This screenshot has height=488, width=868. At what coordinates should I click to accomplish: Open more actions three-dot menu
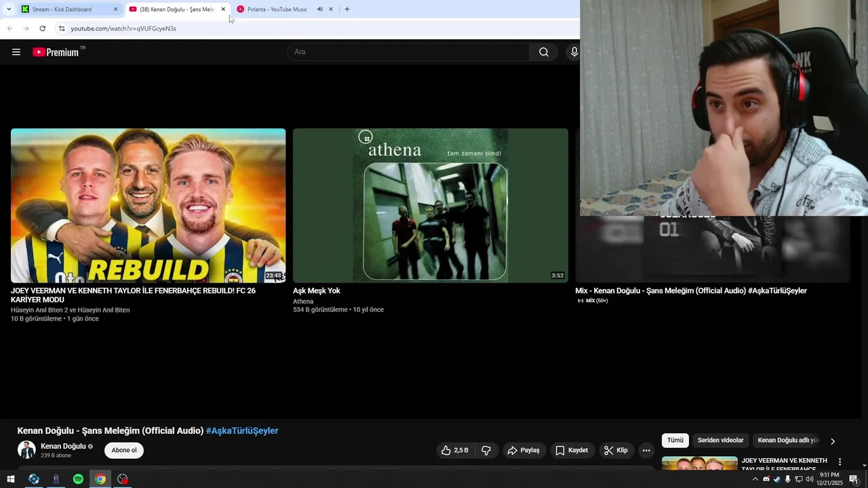pyautogui.click(x=646, y=450)
